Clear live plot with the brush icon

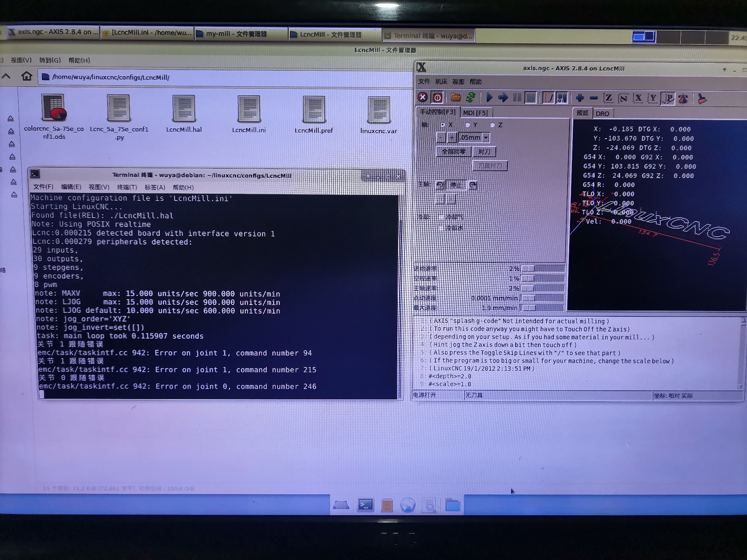click(x=702, y=99)
